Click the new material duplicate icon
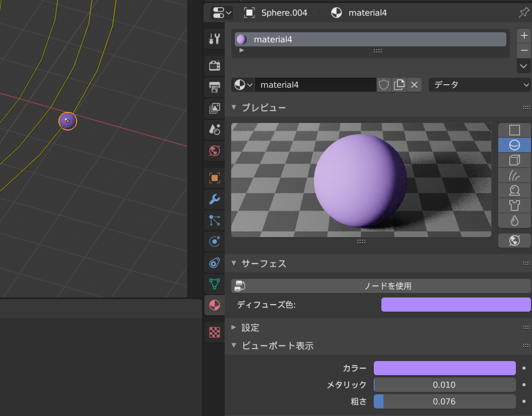532x416 pixels. (x=399, y=85)
